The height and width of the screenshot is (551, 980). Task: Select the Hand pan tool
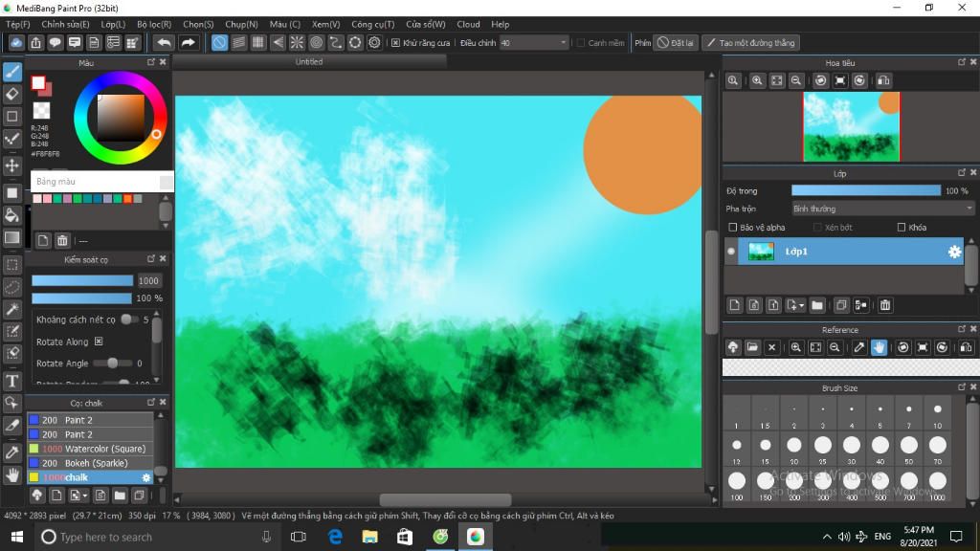tap(11, 474)
